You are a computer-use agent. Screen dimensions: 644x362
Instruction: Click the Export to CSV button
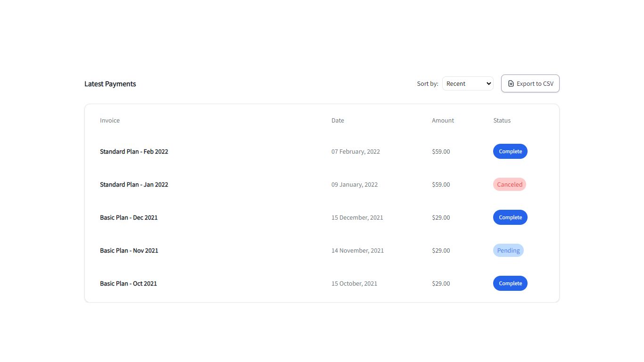pos(530,83)
